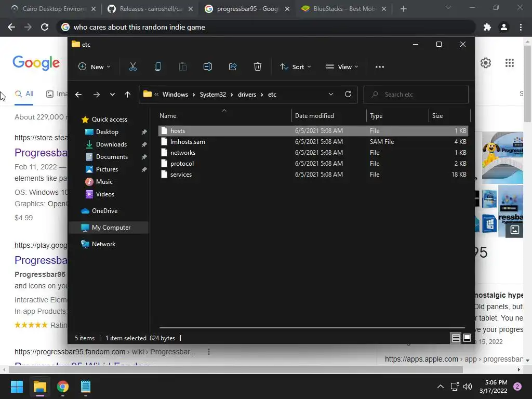The width and height of the screenshot is (532, 399).
Task: Click the Chrome address bar
Action: pos(267,27)
